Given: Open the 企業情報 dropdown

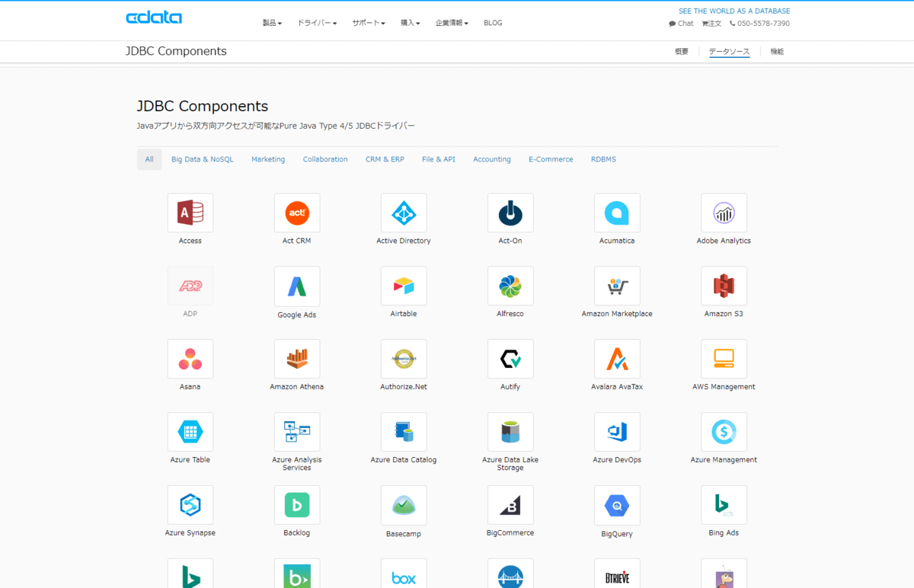Looking at the screenshot, I should pos(452,23).
